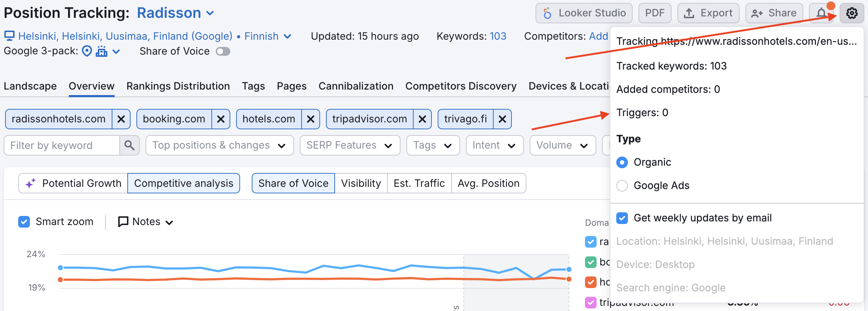Screen dimensions: 868x311
Task: Open the Intent filter dropdown
Action: [494, 145]
